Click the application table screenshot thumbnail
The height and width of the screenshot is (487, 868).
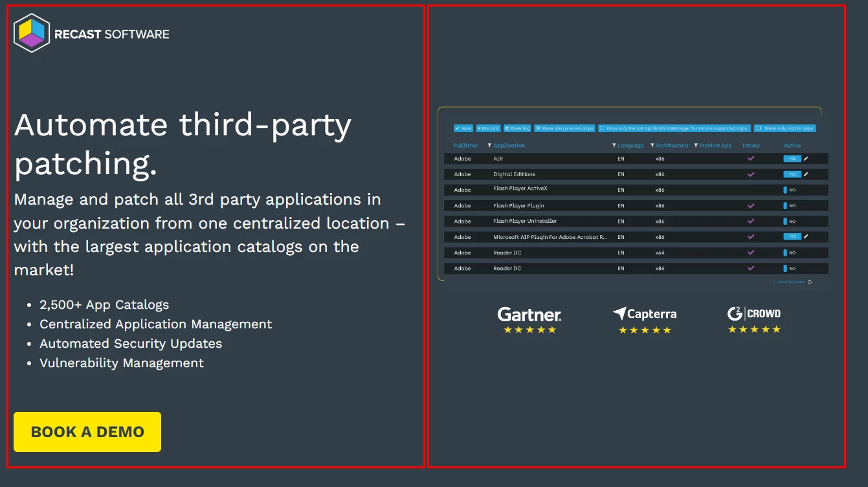coord(633,198)
